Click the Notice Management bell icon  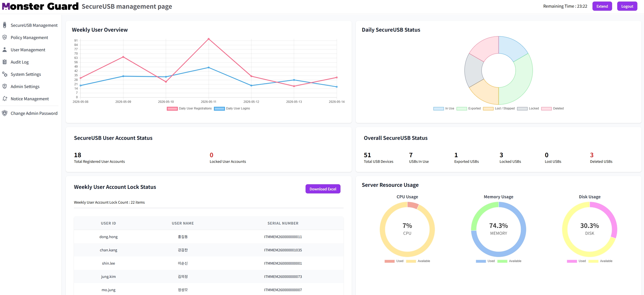point(5,99)
